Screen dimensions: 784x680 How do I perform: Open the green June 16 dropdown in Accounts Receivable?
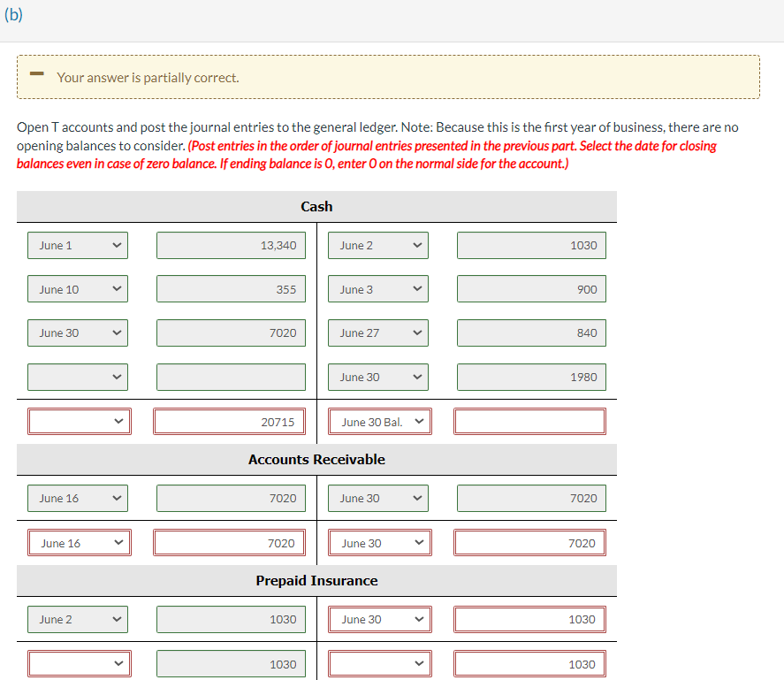[78, 498]
